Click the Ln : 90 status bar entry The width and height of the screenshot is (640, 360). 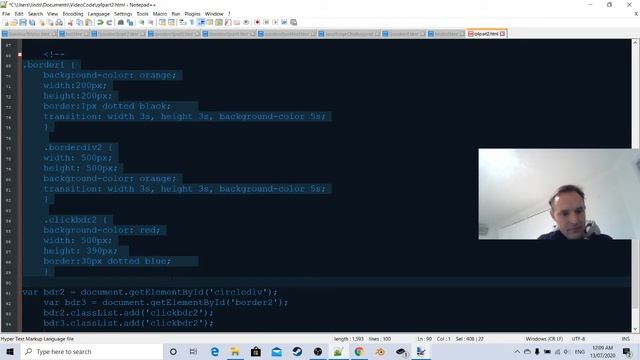pos(424,339)
